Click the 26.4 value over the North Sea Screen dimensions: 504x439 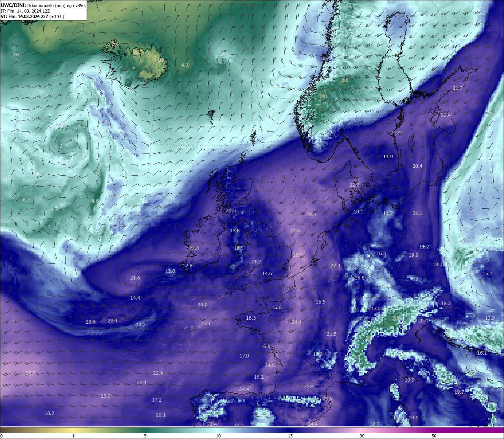pos(298,255)
